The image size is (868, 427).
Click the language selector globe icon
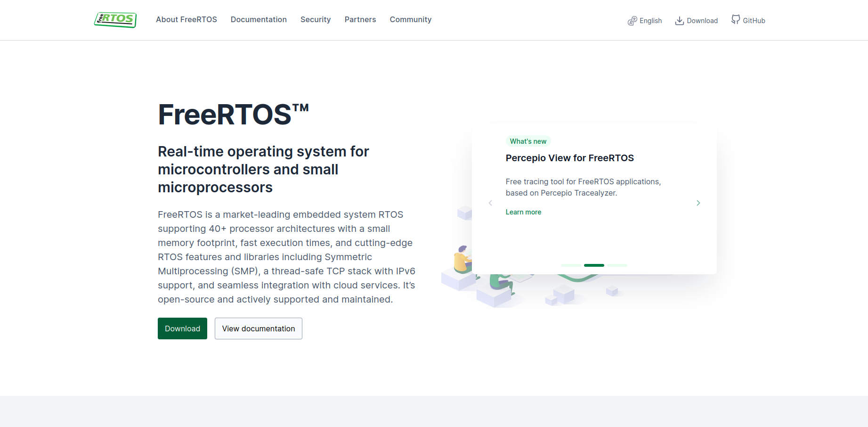coord(633,21)
